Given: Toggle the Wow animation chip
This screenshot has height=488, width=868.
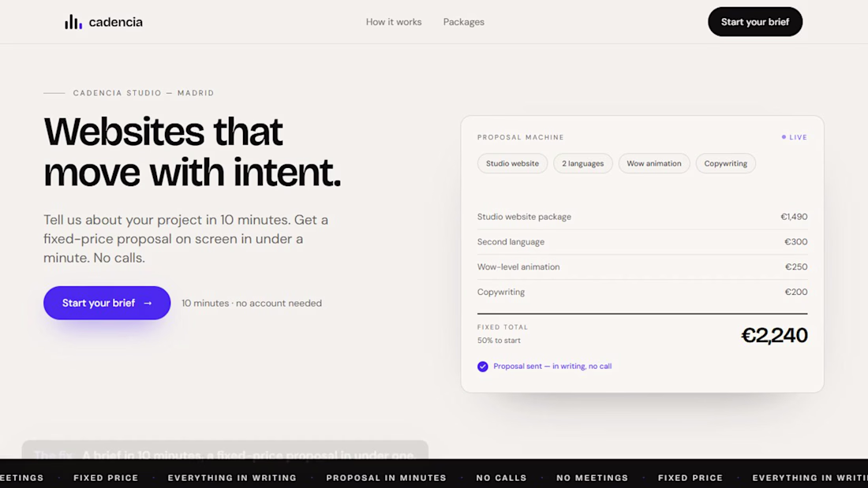Looking at the screenshot, I should (654, 163).
